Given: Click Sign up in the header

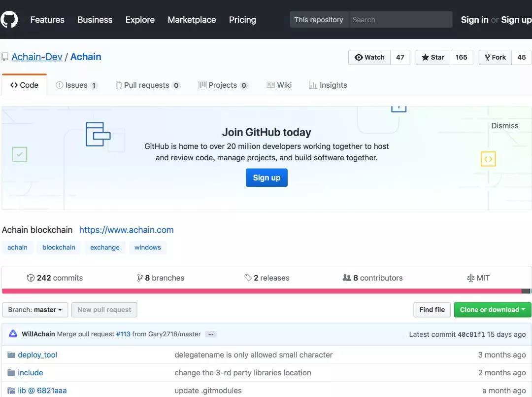Looking at the screenshot, I should coord(516,20).
